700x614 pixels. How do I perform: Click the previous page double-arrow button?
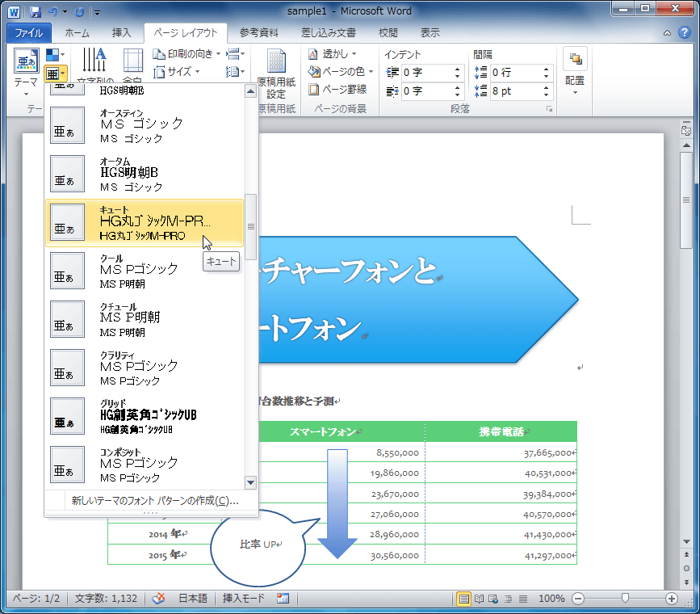(686, 554)
